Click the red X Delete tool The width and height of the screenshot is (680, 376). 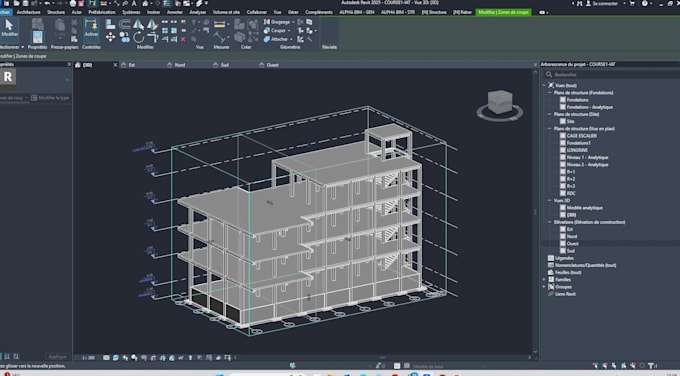point(183,39)
